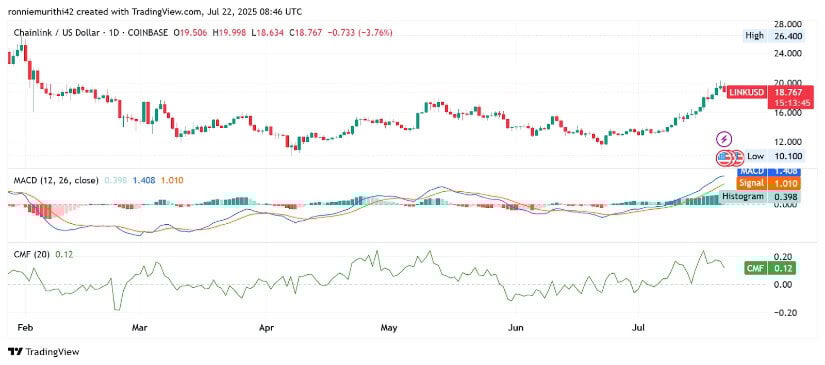The height and width of the screenshot is (365, 825).
Task: Click the 28.000 price axis label
Action: coord(787,24)
